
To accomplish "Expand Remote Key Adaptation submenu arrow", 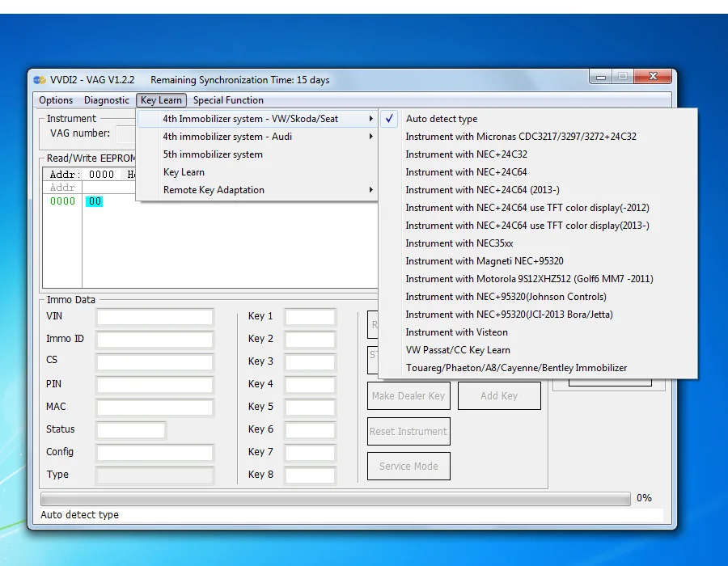I will pos(370,190).
